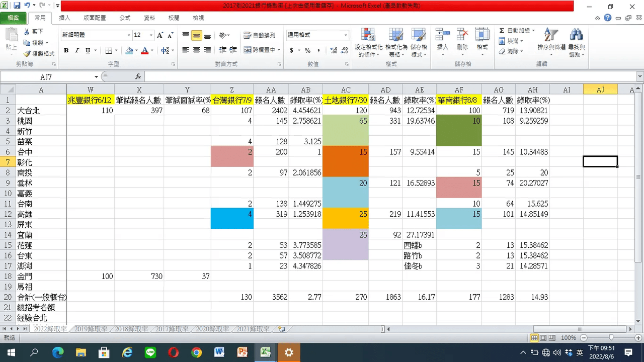Screen dimensions: 644x362
Task: Open the 檔案 File tab
Action: point(13,18)
